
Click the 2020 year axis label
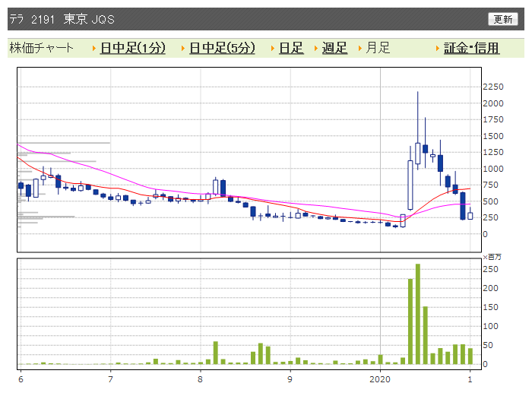[x=380, y=379]
